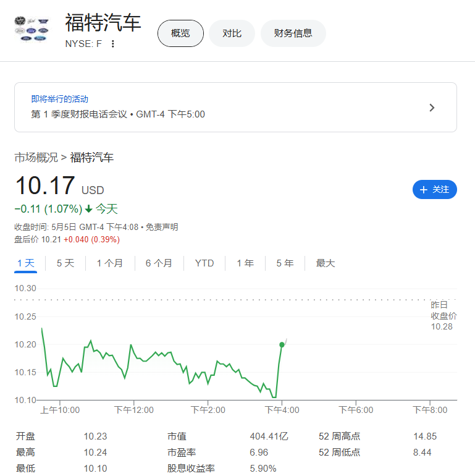Select the 6 个月 chart range
Screen dimensions: 475x476
pyautogui.click(x=159, y=263)
